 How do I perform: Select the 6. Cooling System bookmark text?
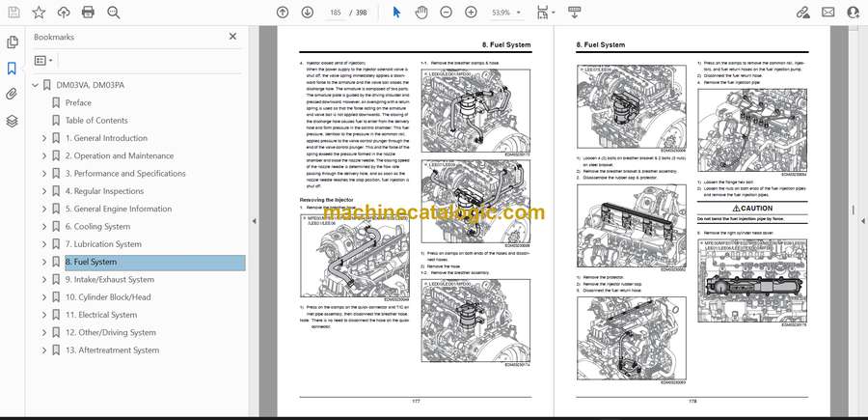(97, 227)
